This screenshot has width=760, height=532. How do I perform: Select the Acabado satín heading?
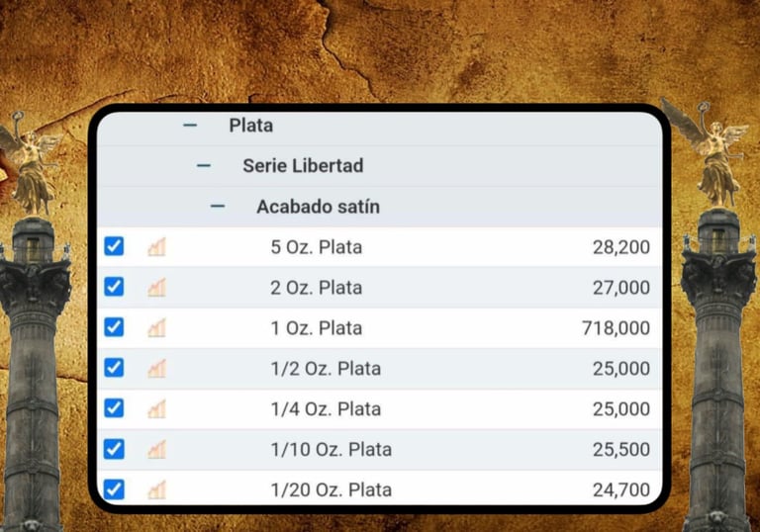[x=318, y=207]
